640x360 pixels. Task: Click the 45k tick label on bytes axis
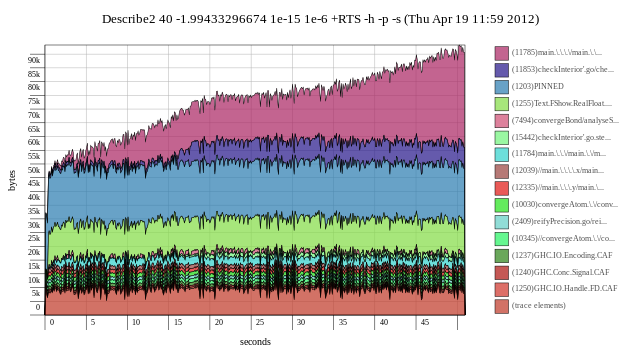click(x=34, y=183)
